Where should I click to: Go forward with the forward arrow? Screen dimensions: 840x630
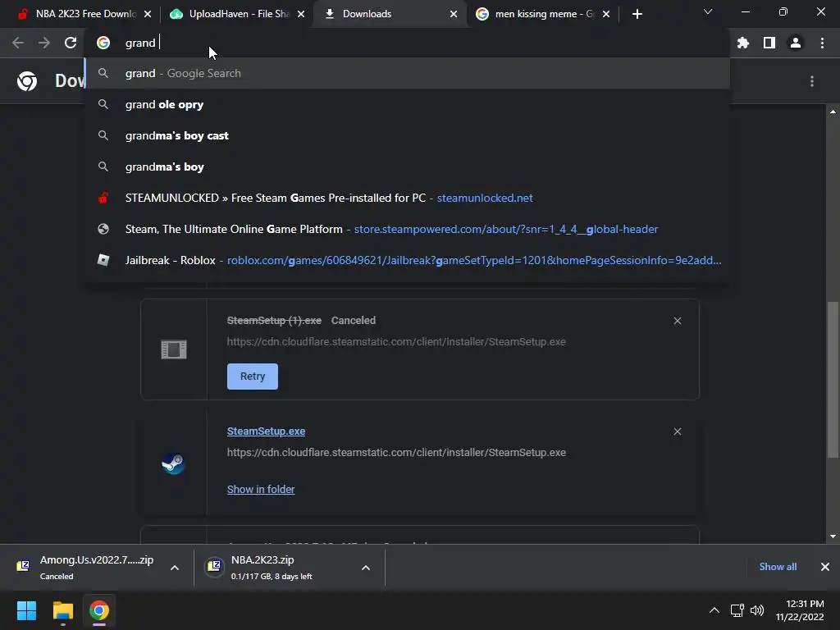[44, 43]
